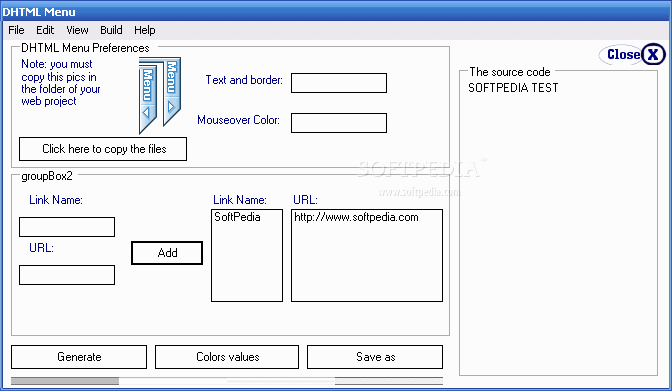
Task: Open the Build menu
Action: [111, 30]
